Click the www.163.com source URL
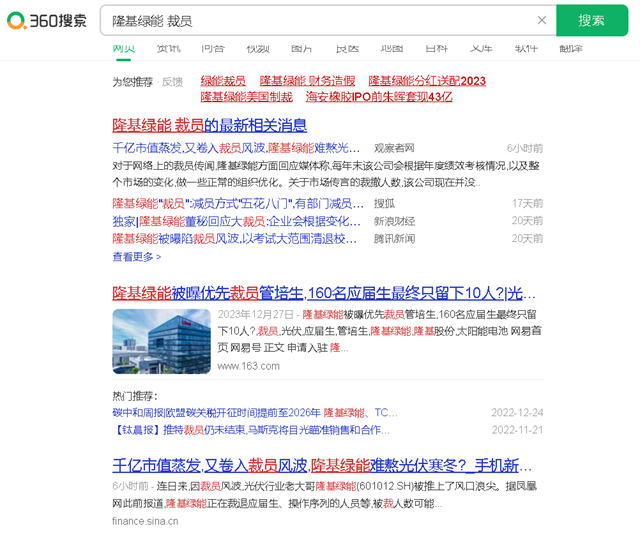 249,366
